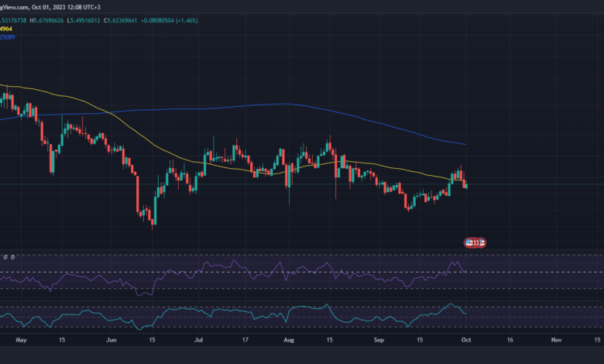
Task: Click the US flag economic event icons
Action: tap(475, 242)
